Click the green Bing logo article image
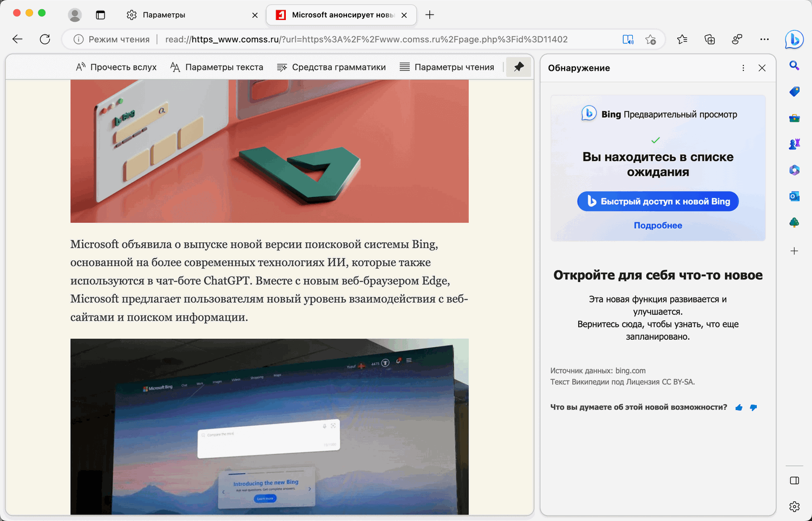 (270, 151)
